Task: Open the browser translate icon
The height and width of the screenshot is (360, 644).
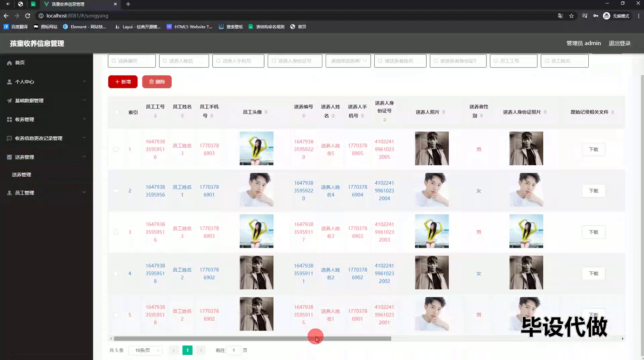Action: click(560, 16)
